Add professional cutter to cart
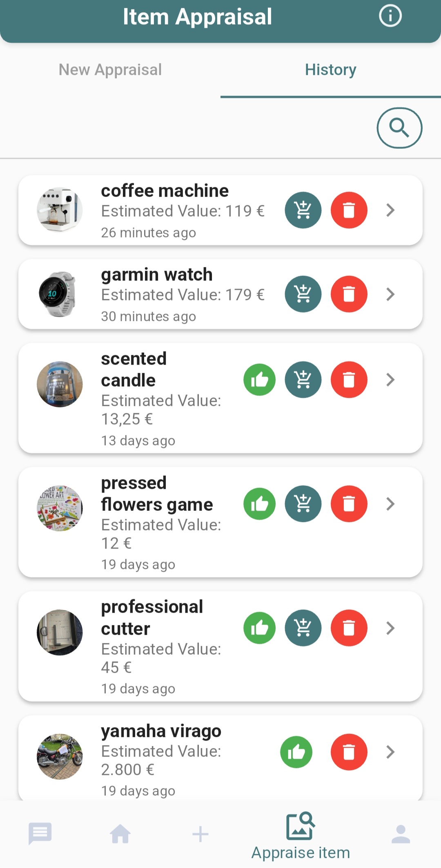This screenshot has height=868, width=441. (303, 628)
